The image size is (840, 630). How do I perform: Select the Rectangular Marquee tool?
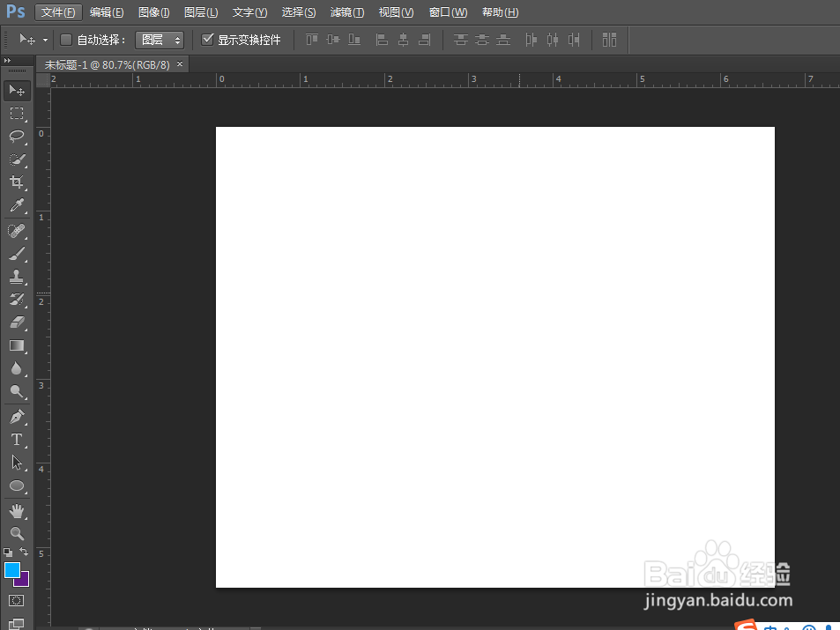coord(17,114)
